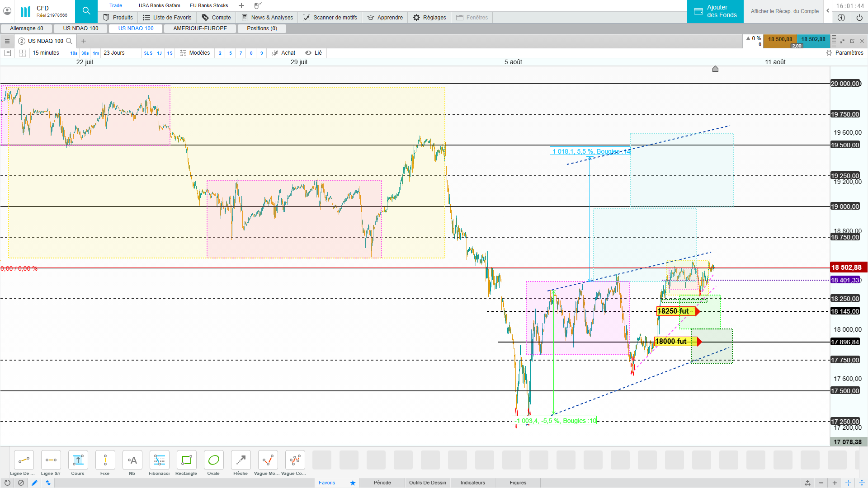The image size is (868, 488).
Task: Toggle the Favoris star
Action: (353, 483)
